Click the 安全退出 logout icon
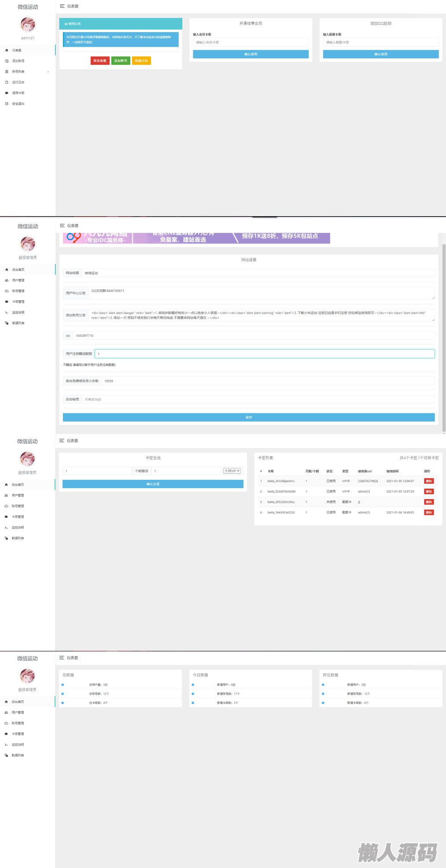446x868 pixels. point(7,104)
